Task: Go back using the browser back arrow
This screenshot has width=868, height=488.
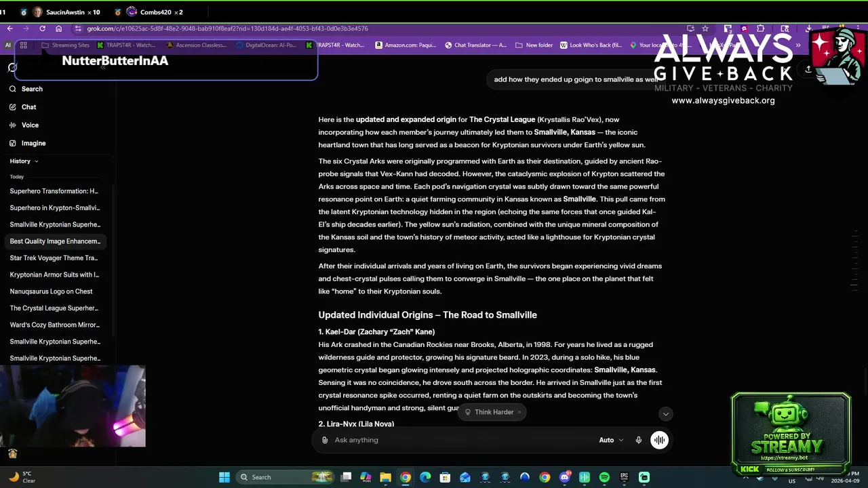Action: pos(9,28)
